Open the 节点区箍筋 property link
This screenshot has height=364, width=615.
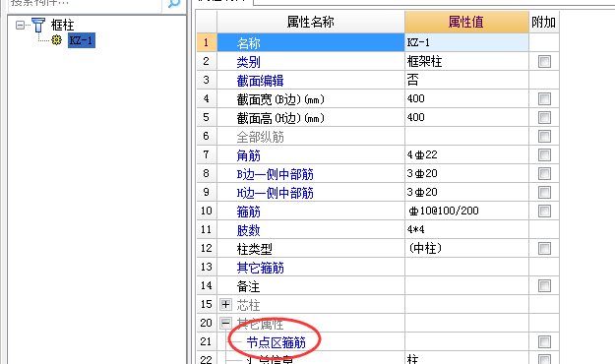pos(276,342)
